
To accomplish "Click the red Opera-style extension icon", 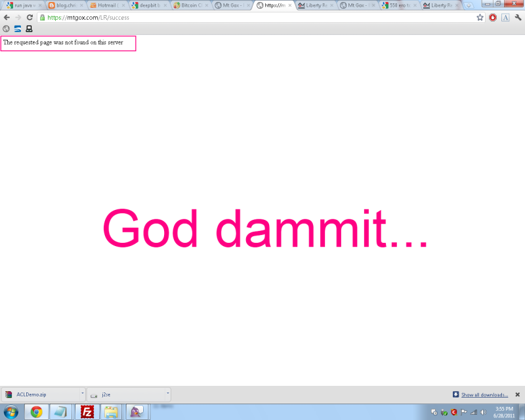I will [493, 17].
